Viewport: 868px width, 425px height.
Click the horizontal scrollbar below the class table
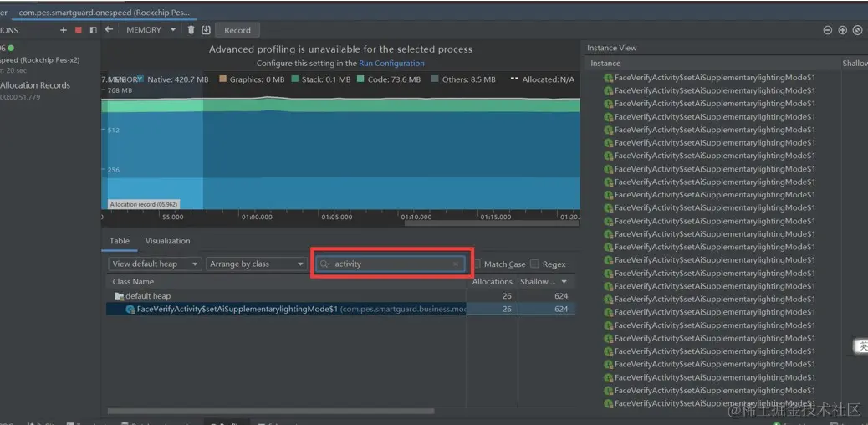pyautogui.click(x=271, y=411)
